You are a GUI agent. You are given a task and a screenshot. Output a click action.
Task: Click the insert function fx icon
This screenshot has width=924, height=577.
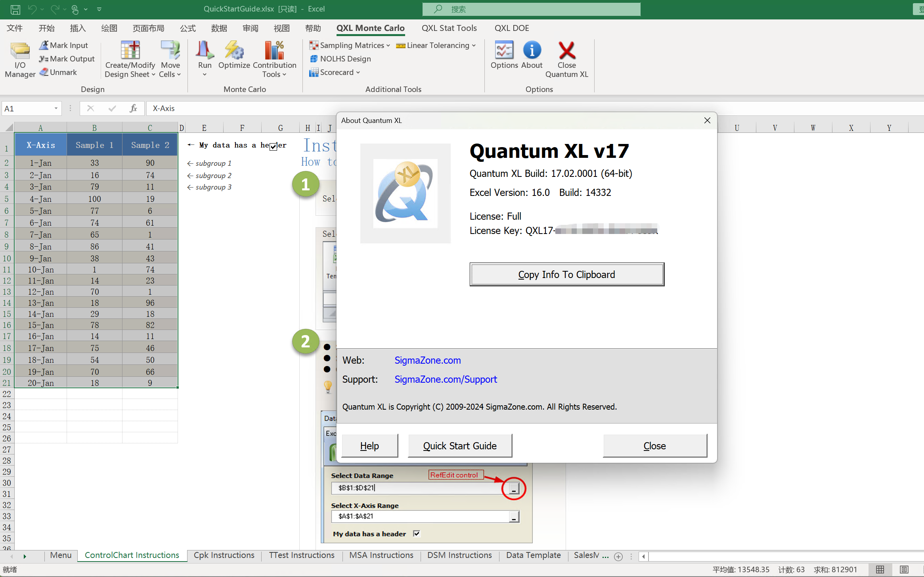coord(133,108)
